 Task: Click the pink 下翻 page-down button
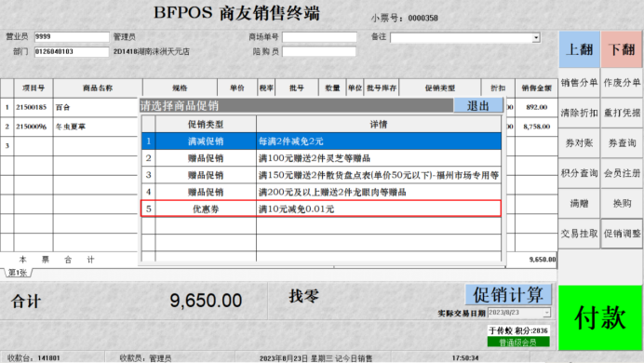[x=622, y=49]
